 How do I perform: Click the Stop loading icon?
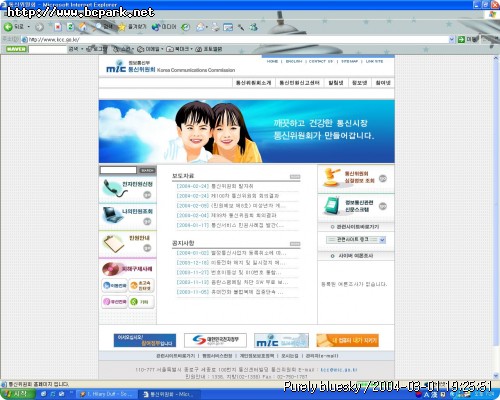(x=58, y=27)
